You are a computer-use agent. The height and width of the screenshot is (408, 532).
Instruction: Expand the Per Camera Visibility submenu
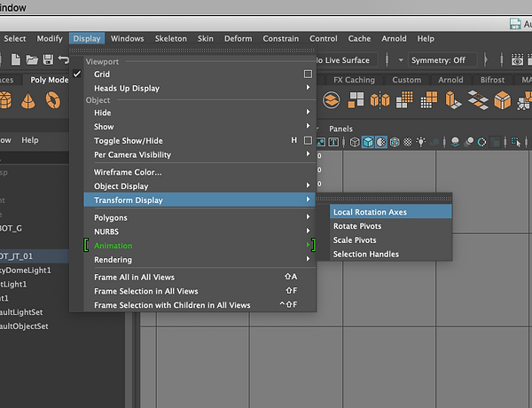[199, 154]
